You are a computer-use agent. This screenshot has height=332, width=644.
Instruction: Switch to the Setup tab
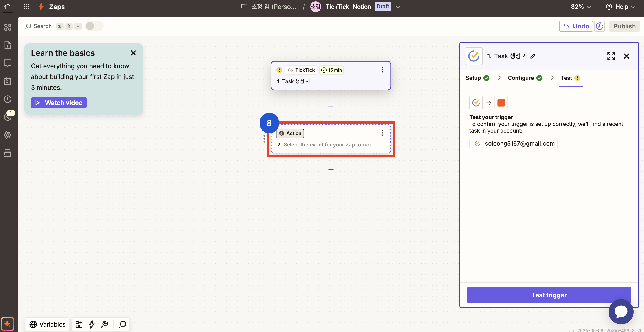[x=477, y=78]
